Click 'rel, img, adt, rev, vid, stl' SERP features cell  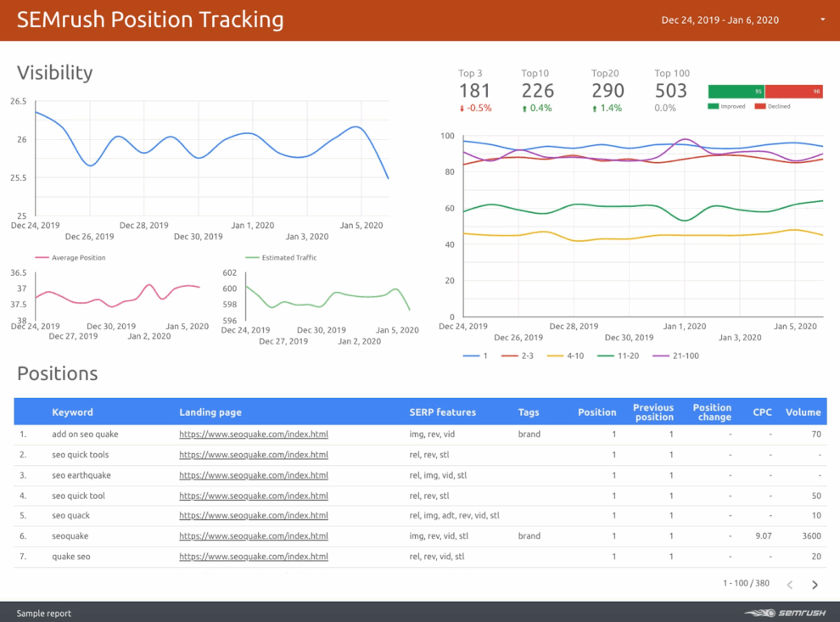(x=454, y=515)
